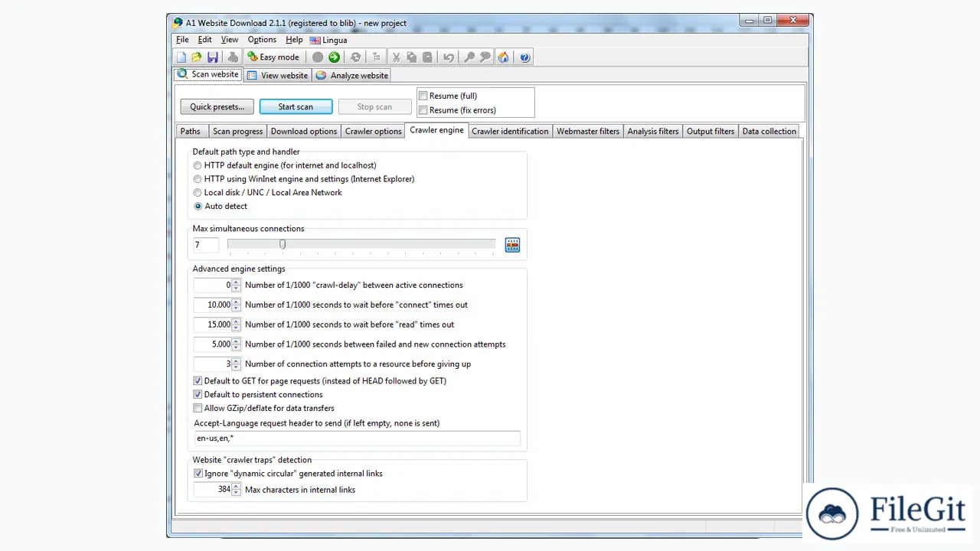Image resolution: width=980 pixels, height=551 pixels.
Task: Click the Undo toolbar icon
Action: click(x=449, y=57)
